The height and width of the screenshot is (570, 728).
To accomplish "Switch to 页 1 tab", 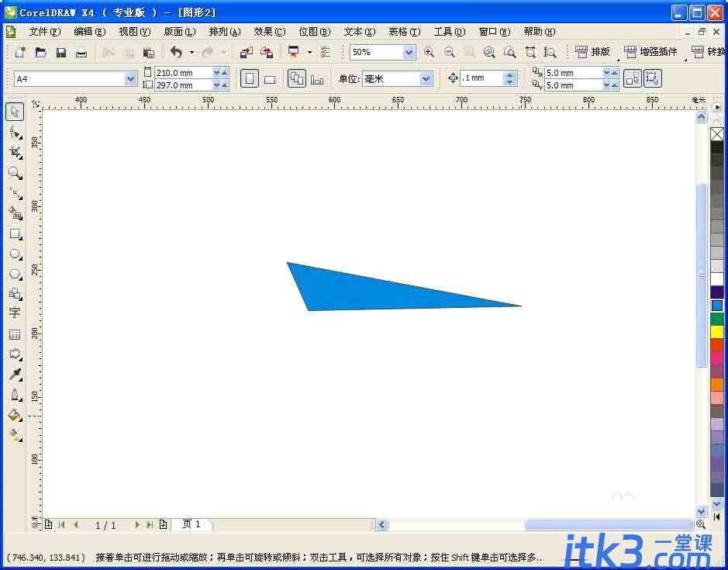I will pyautogui.click(x=191, y=524).
